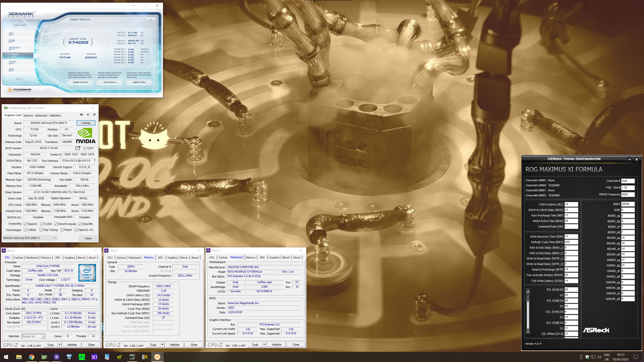Toggle the Ray Tracing checkbox
Image resolution: width=644 pixels, height=362 pixels.
[x=41, y=230]
